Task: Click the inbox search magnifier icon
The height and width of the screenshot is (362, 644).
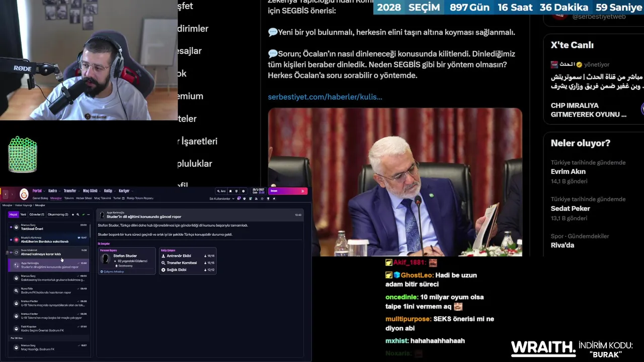Action: pyautogui.click(x=78, y=215)
